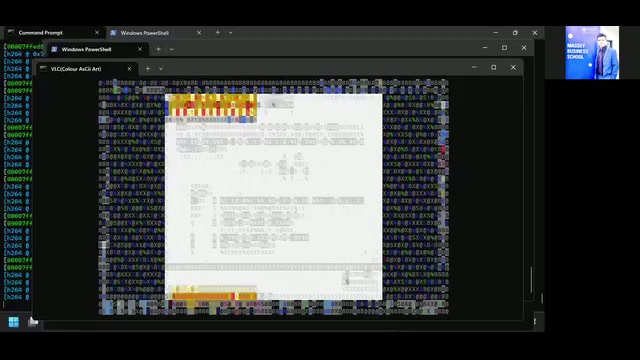Close the VLC(Colour AsCii Art) tab

pyautogui.click(x=129, y=69)
